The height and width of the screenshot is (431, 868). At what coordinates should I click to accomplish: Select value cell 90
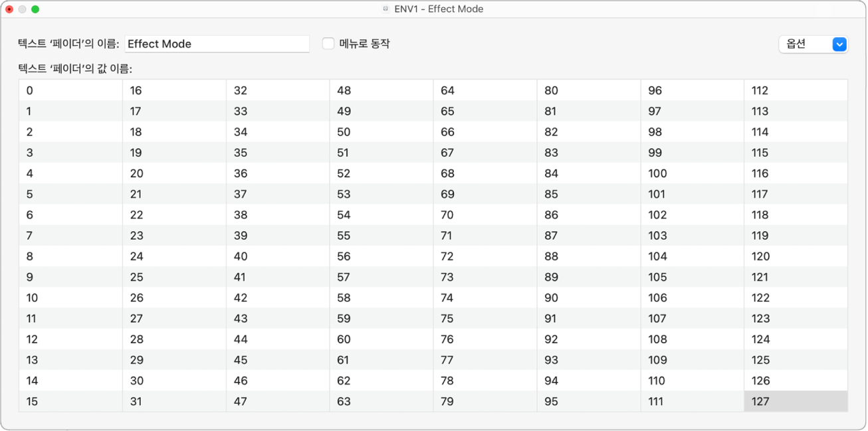[588, 298]
